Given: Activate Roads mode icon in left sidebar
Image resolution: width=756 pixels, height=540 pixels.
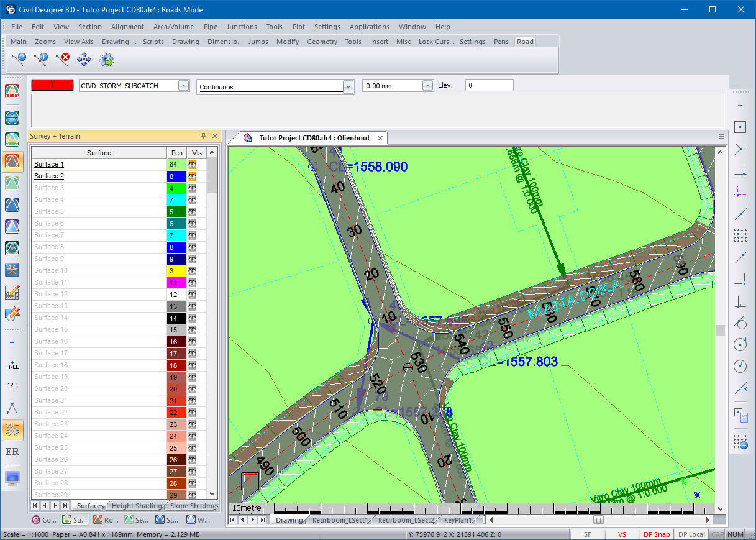Looking at the screenshot, I should (12, 162).
